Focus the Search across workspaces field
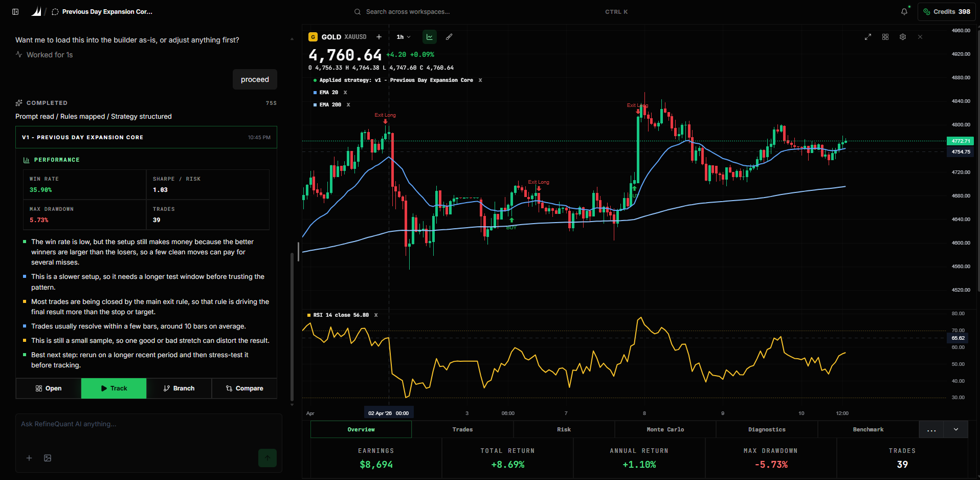Viewport: 980px width, 480px height. point(408,12)
